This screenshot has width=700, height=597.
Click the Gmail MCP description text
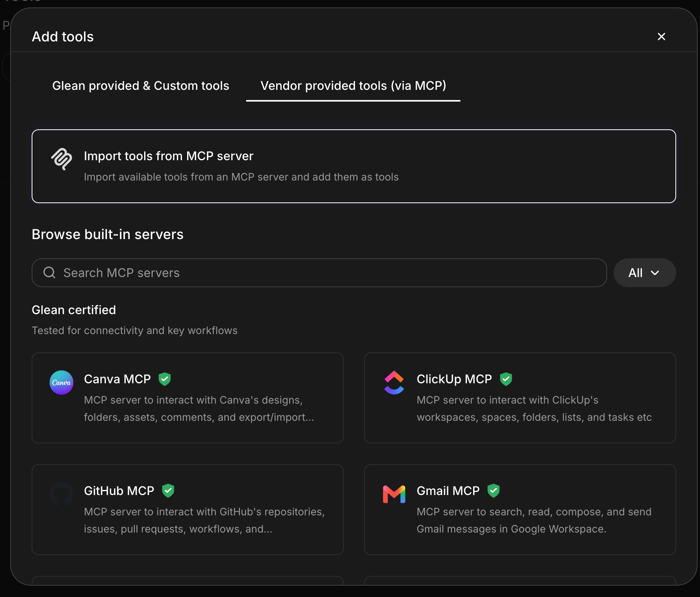pos(534,520)
